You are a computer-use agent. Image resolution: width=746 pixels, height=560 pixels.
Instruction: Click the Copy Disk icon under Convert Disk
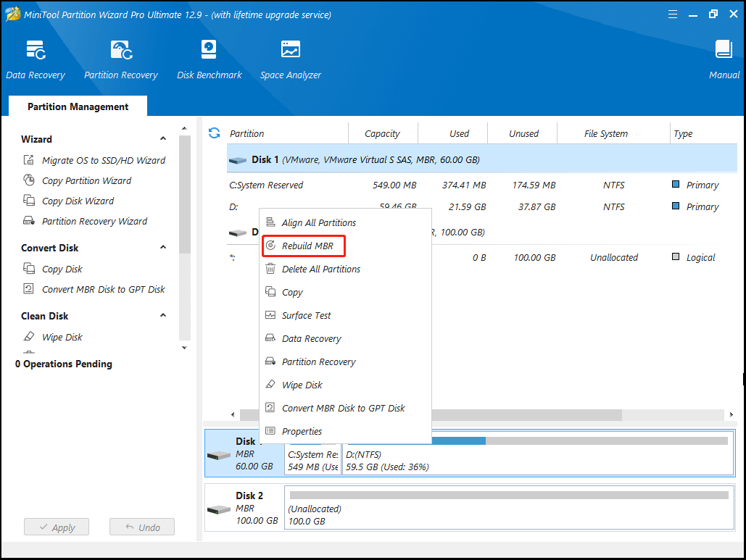[29, 269]
